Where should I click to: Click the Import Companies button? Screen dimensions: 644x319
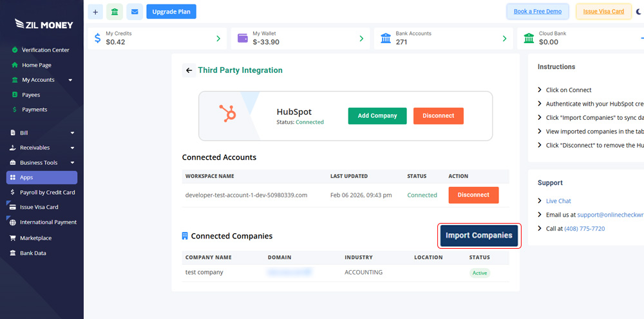(x=478, y=236)
